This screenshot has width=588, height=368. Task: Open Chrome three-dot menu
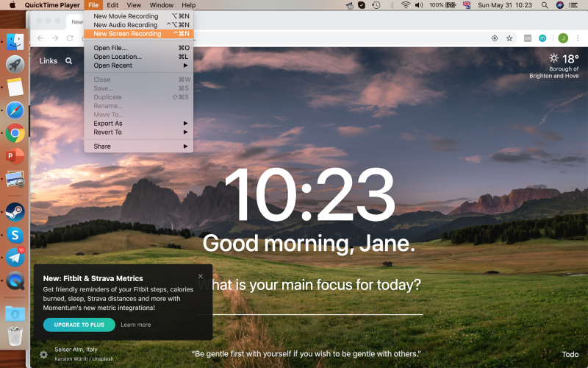point(578,38)
